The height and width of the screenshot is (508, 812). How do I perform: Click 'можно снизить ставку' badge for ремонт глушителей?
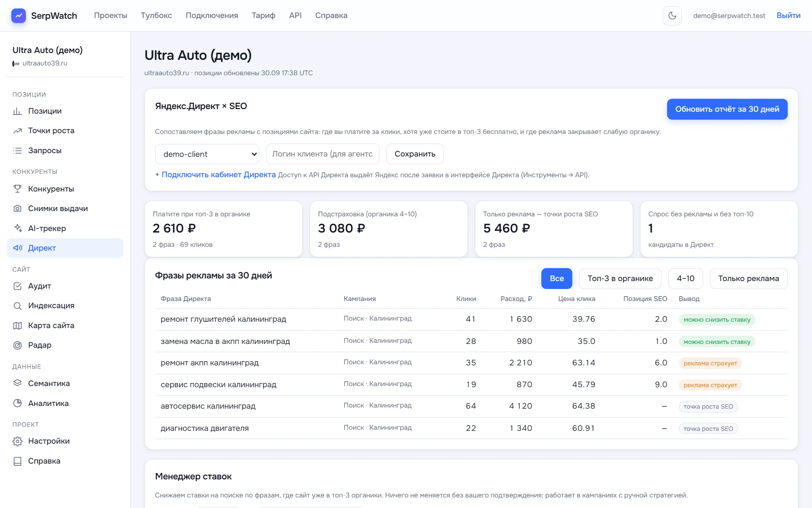[x=717, y=320]
